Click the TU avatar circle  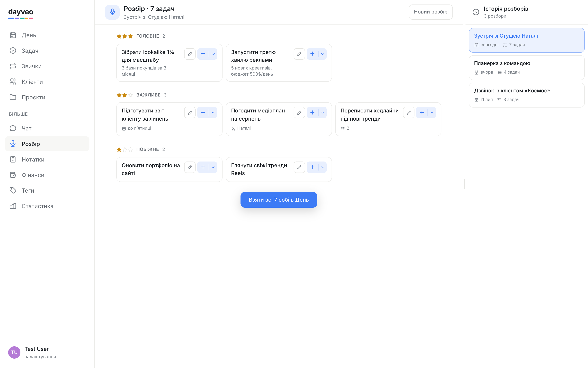14,352
